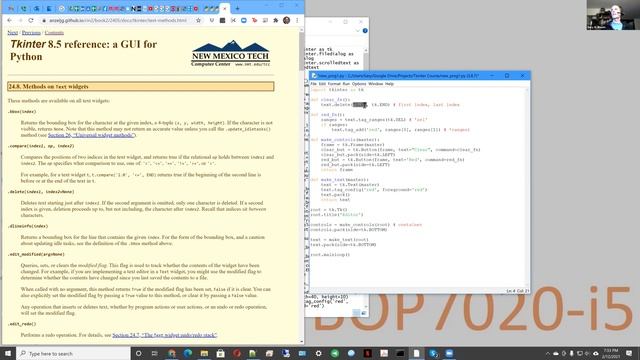The height and width of the screenshot is (360, 640).
Task: Open a new browser tab
Action: (x=237, y=8)
